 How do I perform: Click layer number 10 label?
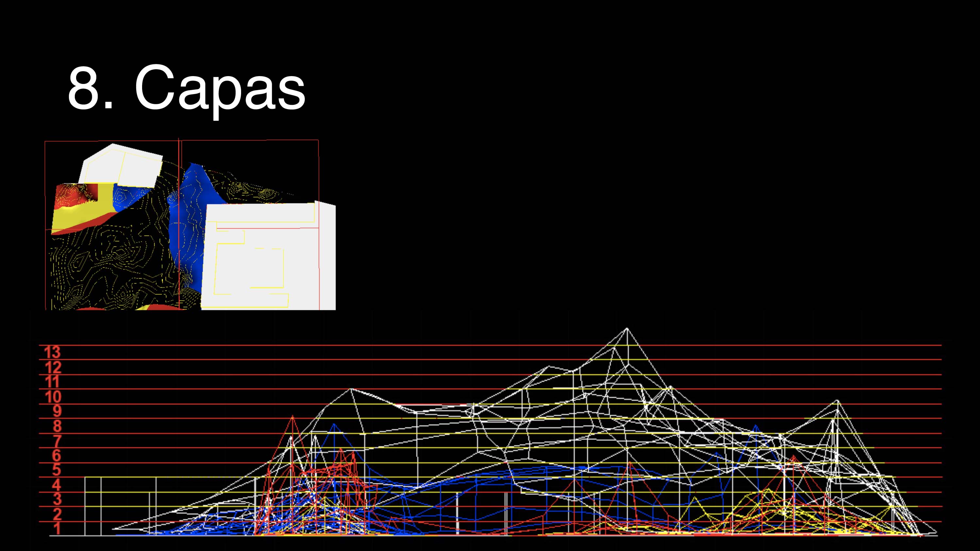point(53,397)
